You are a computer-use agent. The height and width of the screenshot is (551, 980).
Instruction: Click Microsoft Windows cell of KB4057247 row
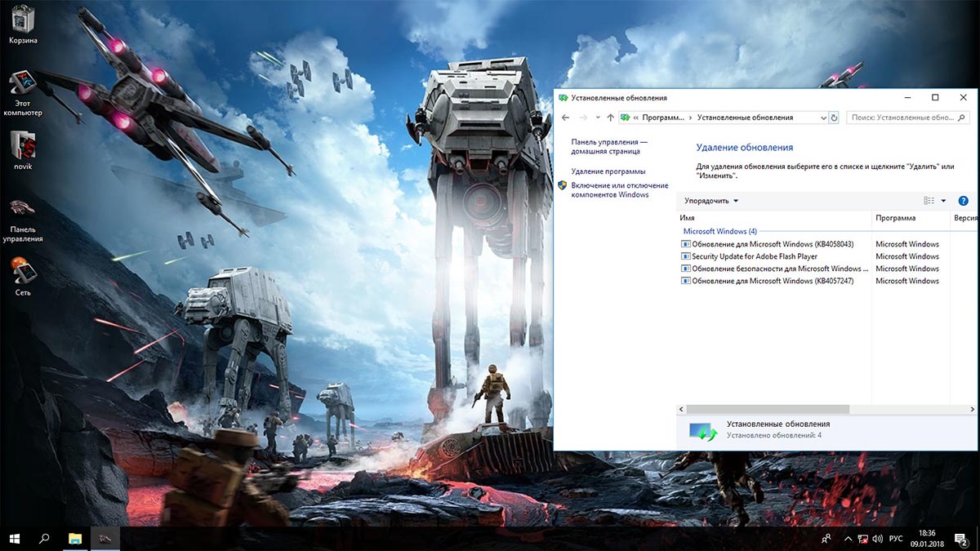[x=907, y=281]
